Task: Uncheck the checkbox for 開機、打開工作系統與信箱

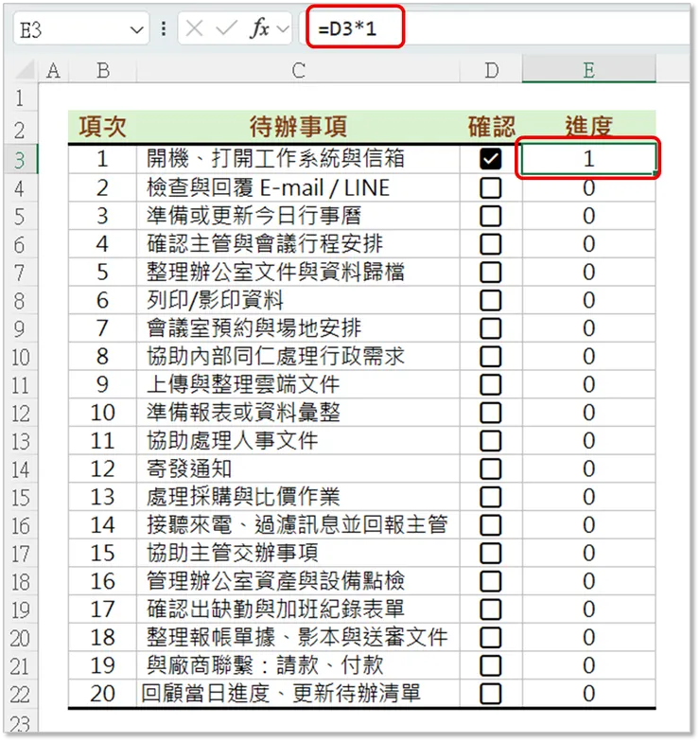Action: click(x=490, y=159)
